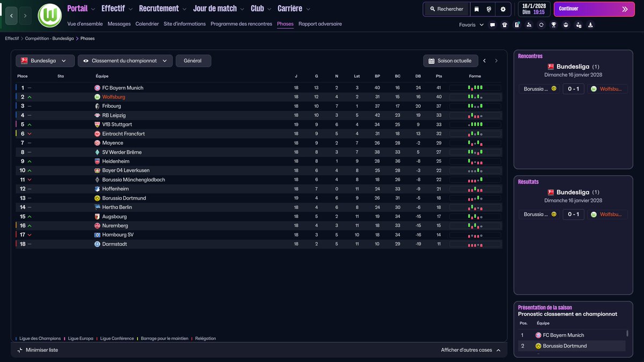
Task: Open the scouting magnifier-person favorite icon
Action: coord(529,25)
